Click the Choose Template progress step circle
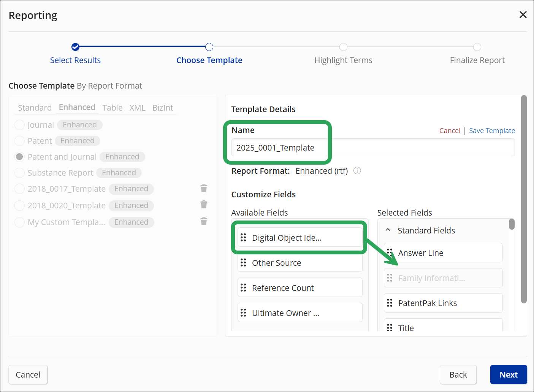This screenshot has height=392, width=534. [x=209, y=47]
